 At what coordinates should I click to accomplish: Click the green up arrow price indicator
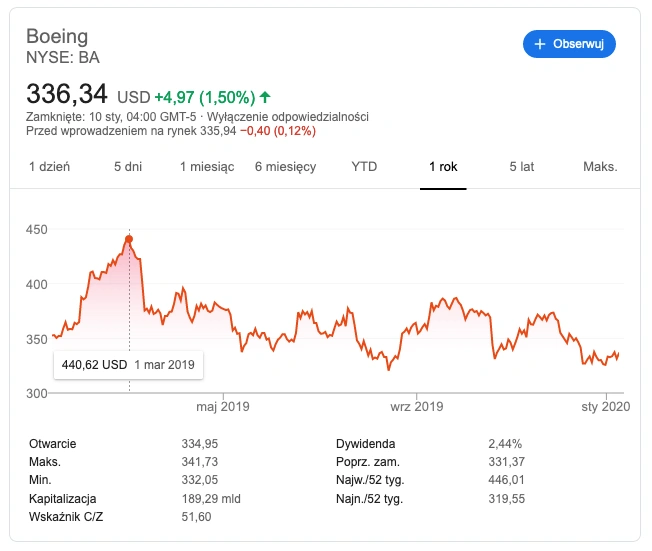point(265,97)
